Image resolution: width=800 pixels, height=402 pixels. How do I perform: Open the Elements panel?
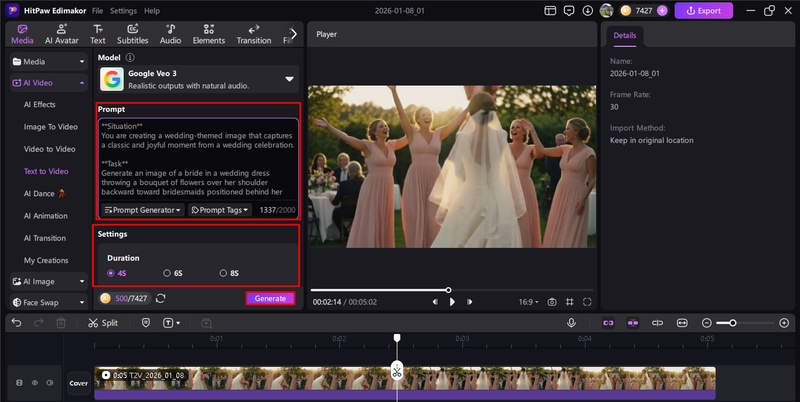click(211, 34)
